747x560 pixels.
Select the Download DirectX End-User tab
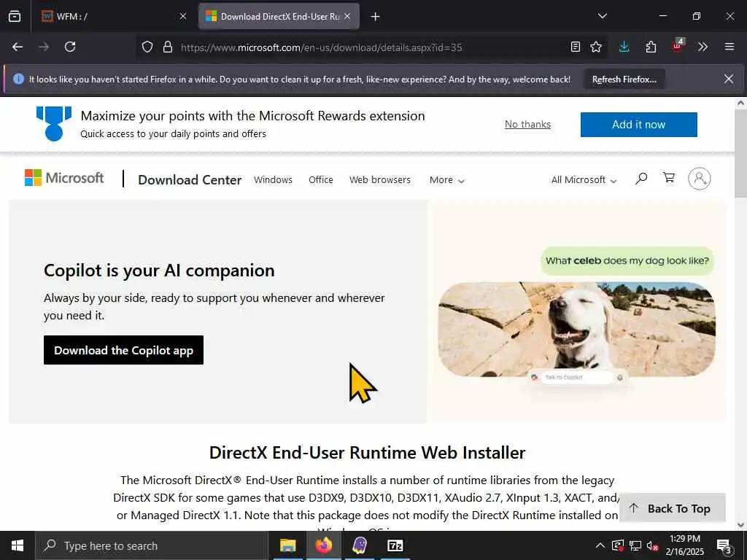coord(279,16)
